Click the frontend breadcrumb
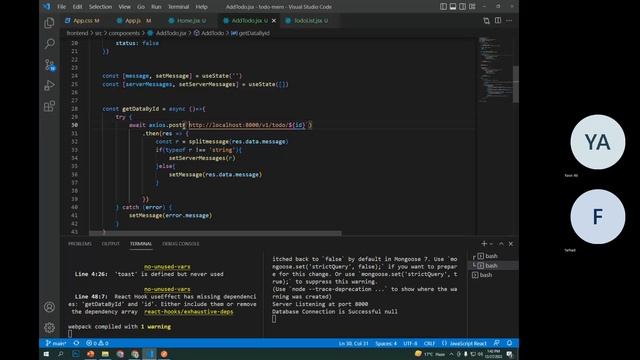Screen dimensions: 640x360 [x=77, y=33]
